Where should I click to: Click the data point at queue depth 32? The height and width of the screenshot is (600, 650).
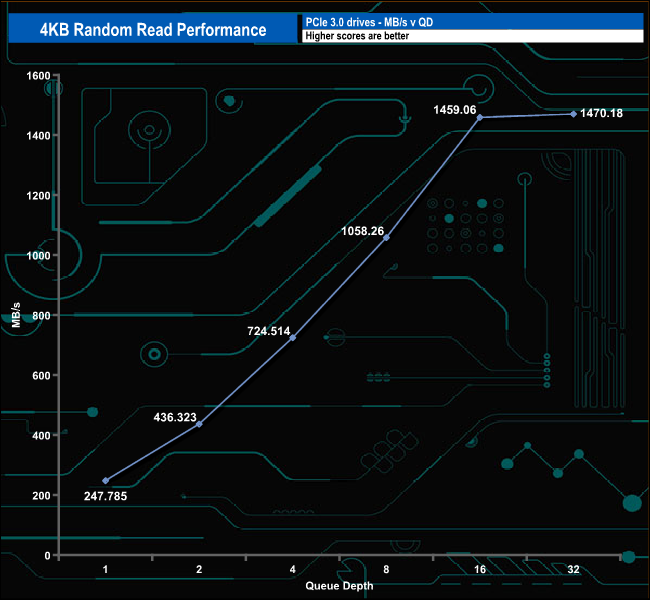pos(573,114)
